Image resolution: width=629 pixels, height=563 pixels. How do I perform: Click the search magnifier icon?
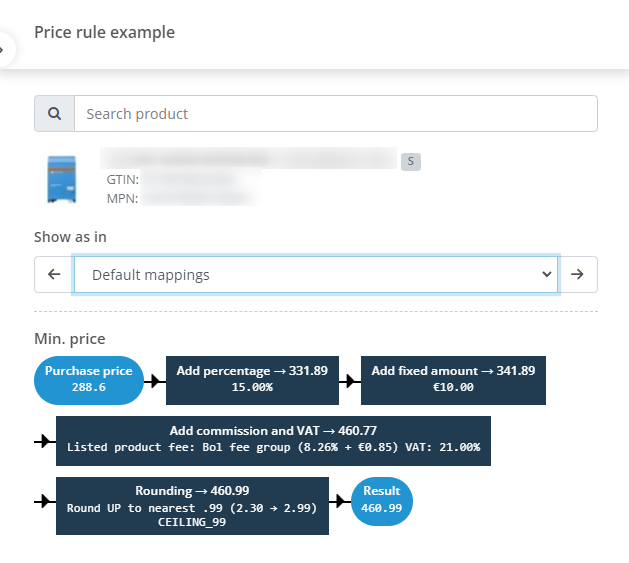tap(54, 114)
